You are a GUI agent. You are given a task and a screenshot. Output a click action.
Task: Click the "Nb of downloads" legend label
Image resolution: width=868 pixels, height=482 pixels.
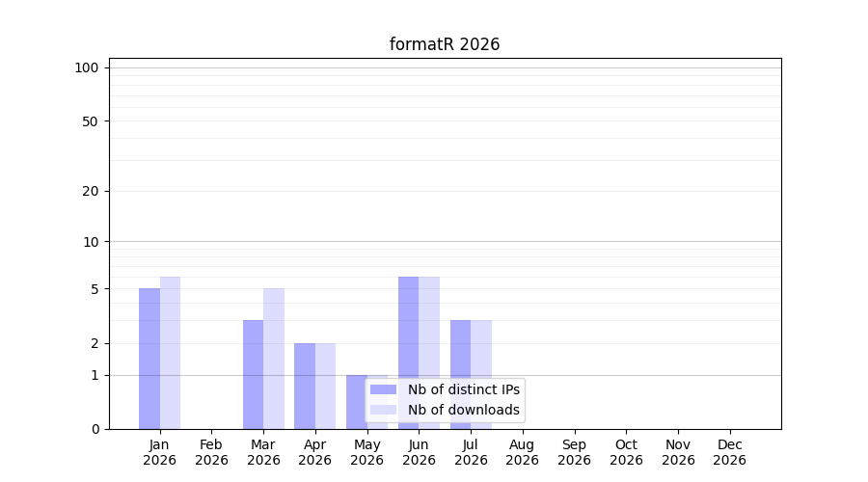(x=464, y=410)
